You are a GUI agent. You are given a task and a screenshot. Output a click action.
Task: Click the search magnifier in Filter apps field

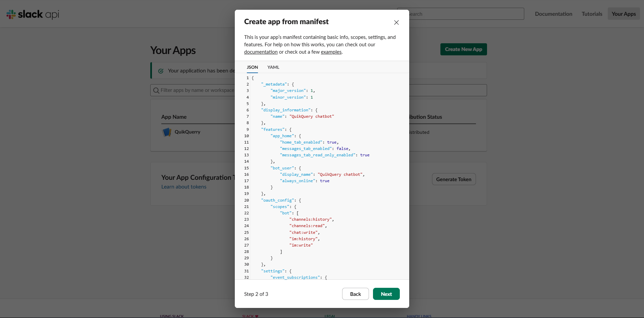pyautogui.click(x=156, y=90)
